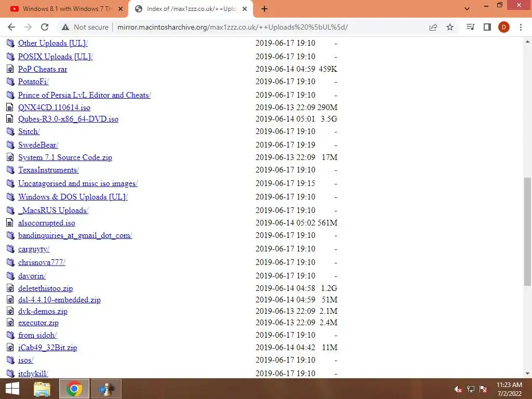Open the carguyty folder link

[34, 249]
